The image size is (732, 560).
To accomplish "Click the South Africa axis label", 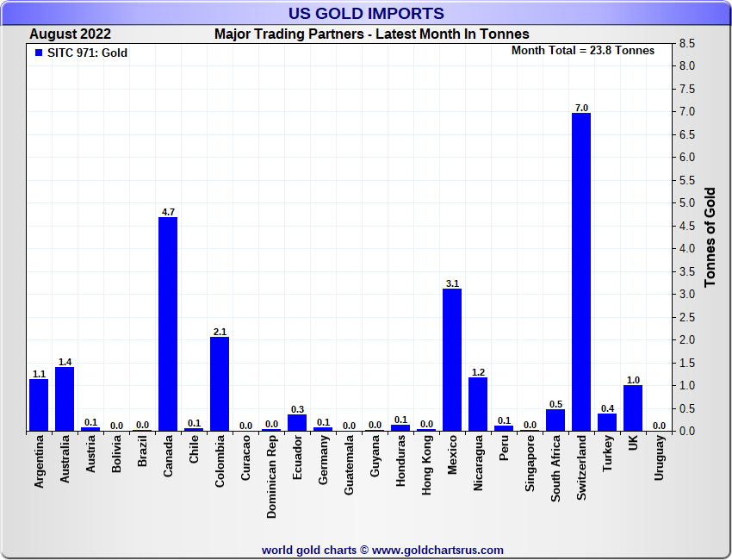I will click(x=555, y=469).
